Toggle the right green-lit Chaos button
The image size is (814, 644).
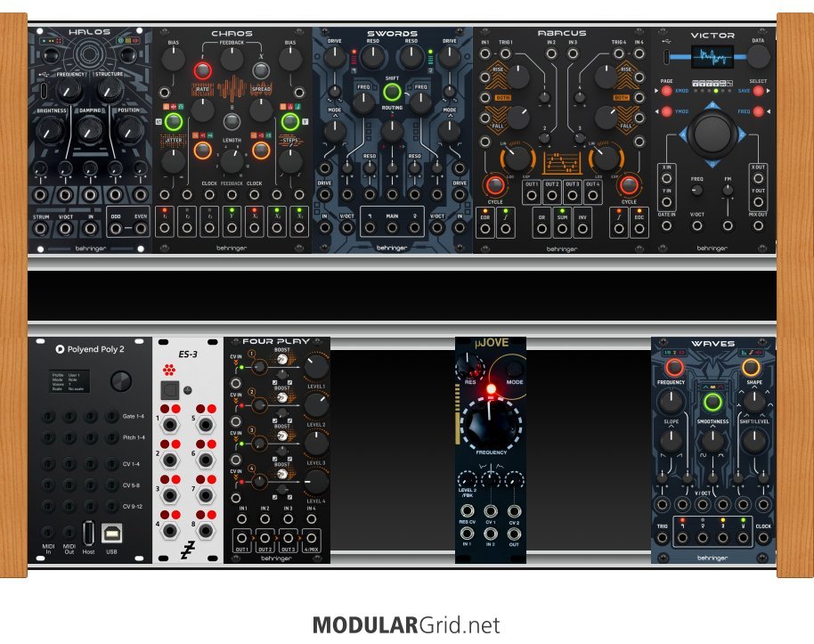tap(289, 122)
